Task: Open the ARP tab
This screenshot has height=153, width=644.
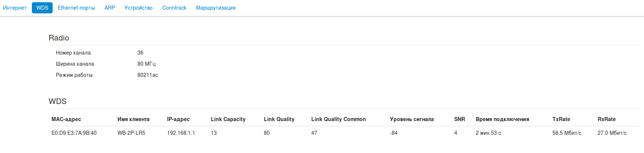Action: tap(110, 8)
